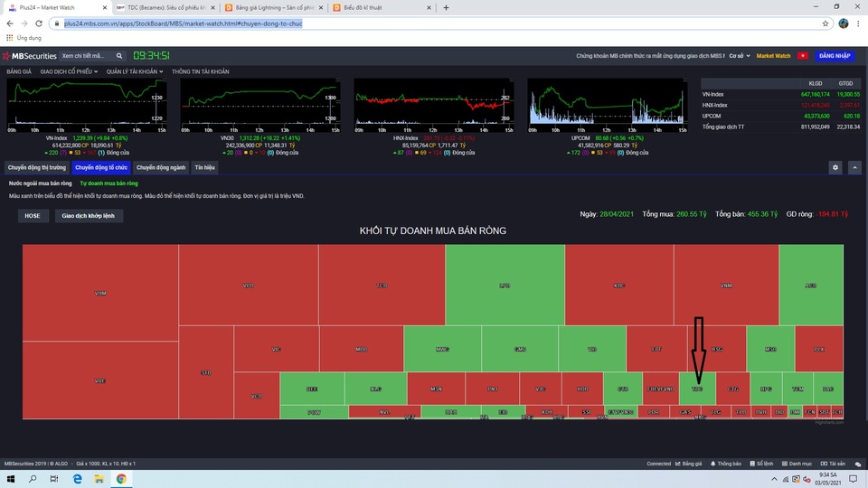This screenshot has width=868, height=488.
Task: Bookmark this page with the star icon
Action: pyautogui.click(x=826, y=23)
